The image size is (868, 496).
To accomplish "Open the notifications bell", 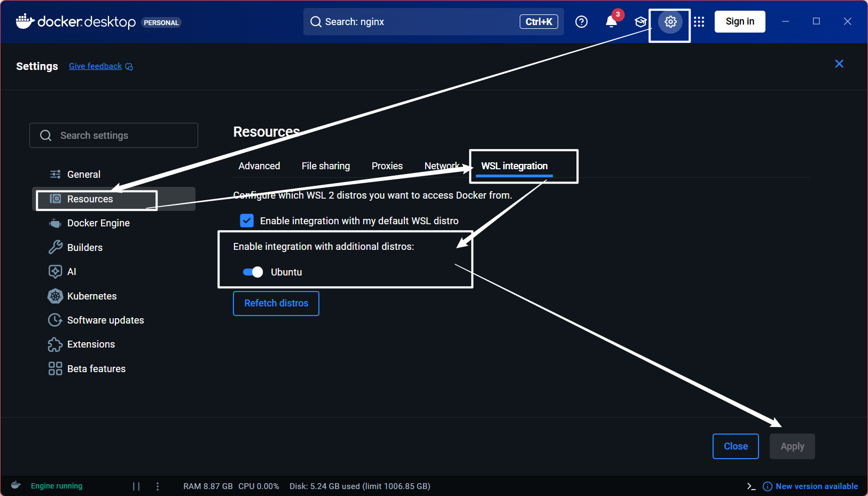I will [612, 21].
